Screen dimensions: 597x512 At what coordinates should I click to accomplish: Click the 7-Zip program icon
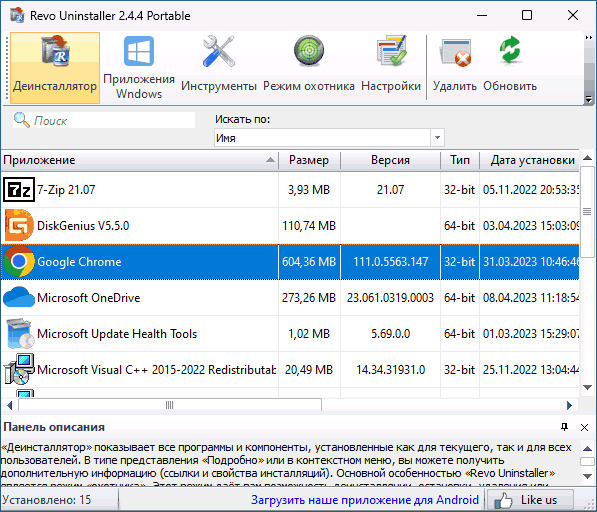coord(19,190)
